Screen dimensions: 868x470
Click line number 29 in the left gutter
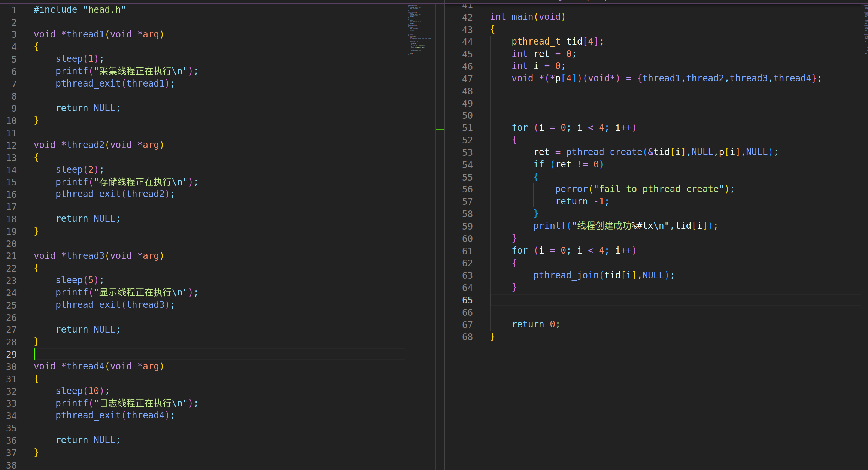11,354
